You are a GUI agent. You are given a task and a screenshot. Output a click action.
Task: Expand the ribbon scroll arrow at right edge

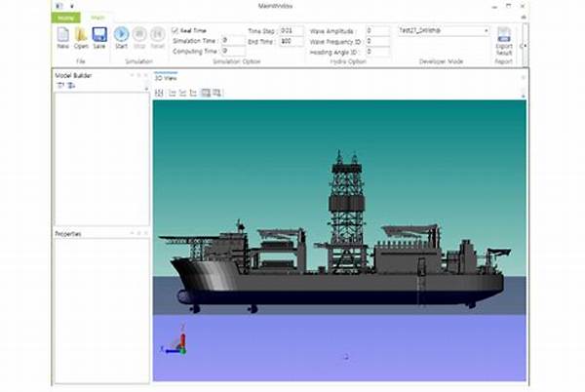coord(523,45)
